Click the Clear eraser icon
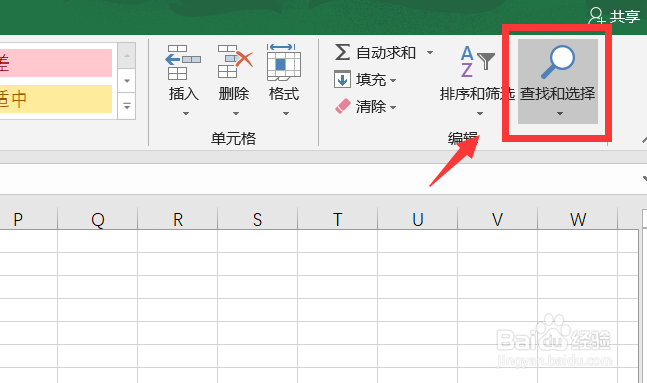Image resolution: width=647 pixels, height=383 pixels. click(x=343, y=106)
